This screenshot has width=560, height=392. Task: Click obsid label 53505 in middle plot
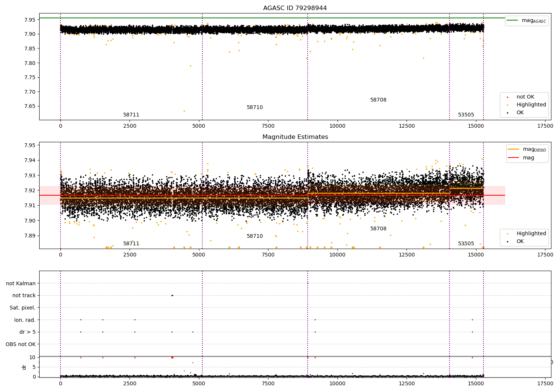(x=466, y=244)
